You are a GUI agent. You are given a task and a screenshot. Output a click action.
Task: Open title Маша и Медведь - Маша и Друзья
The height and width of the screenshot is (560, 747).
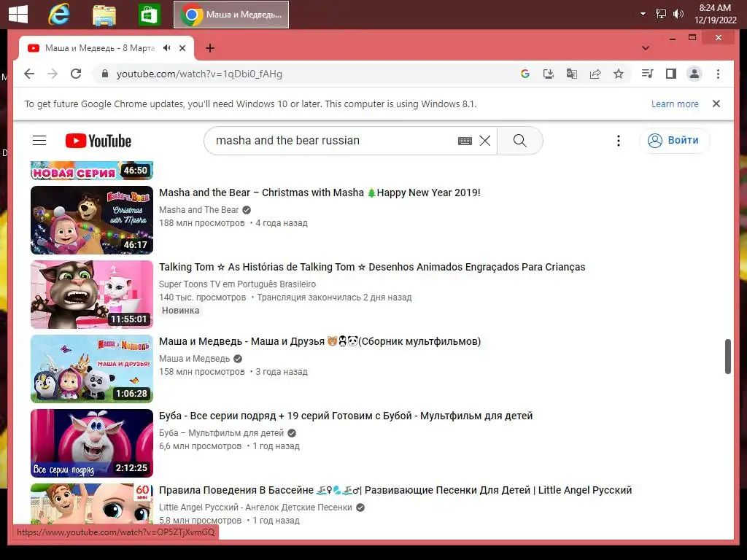point(320,341)
